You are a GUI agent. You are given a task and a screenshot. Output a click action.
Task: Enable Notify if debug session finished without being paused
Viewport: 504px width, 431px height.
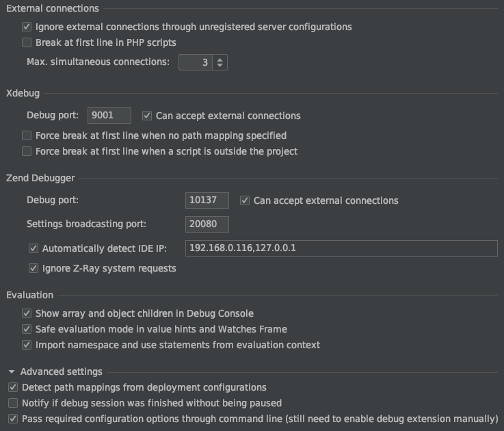(x=13, y=403)
